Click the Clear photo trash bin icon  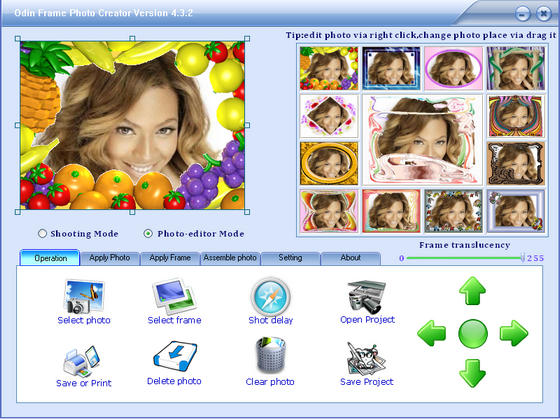coord(270,355)
